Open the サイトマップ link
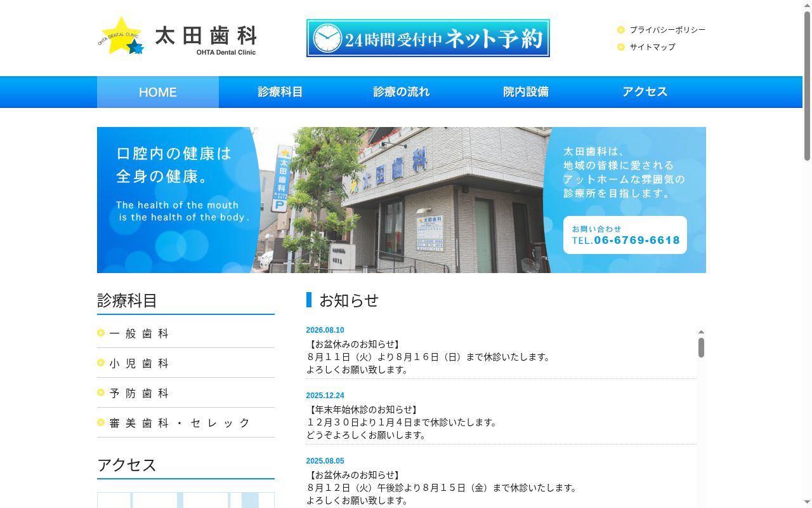Screen dimensions: 812x508 pos(652,47)
